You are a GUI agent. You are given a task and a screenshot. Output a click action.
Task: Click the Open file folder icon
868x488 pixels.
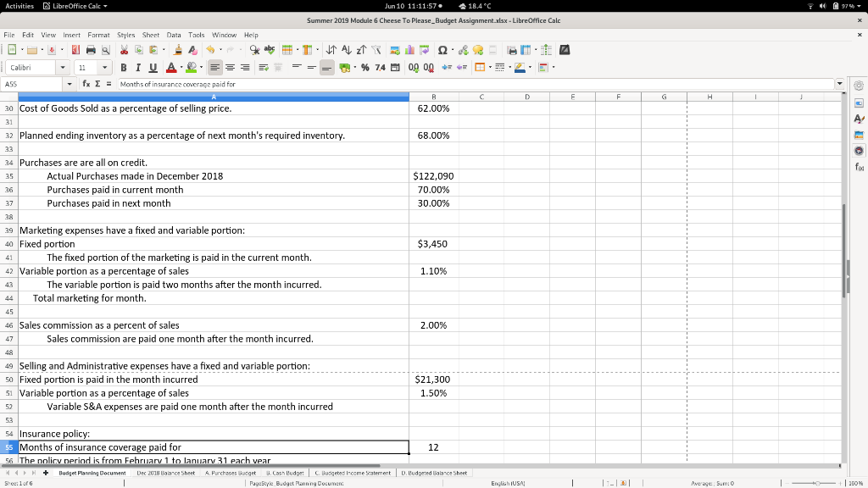[x=32, y=50]
